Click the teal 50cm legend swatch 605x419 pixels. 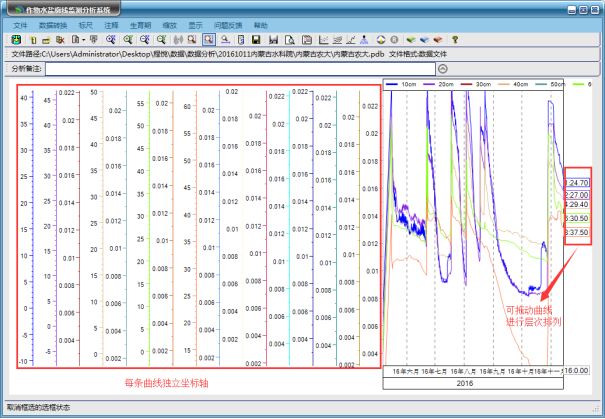pos(541,84)
